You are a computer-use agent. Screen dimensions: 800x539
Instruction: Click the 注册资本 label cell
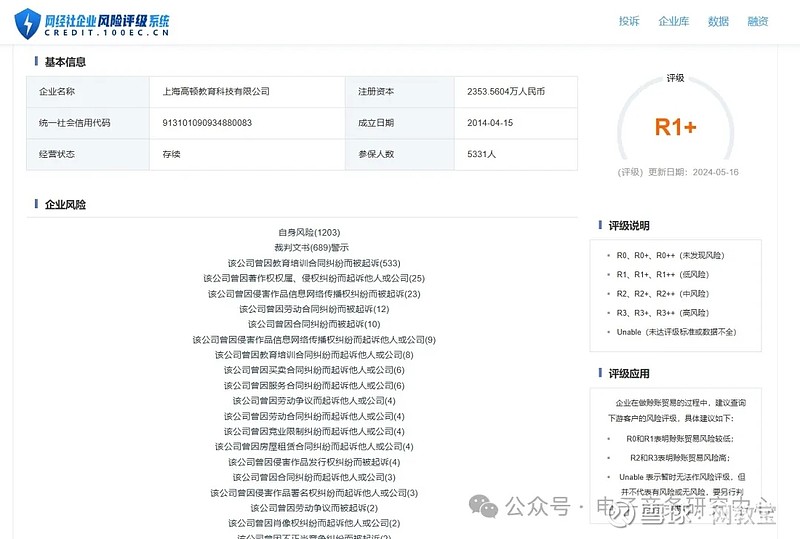click(399, 92)
